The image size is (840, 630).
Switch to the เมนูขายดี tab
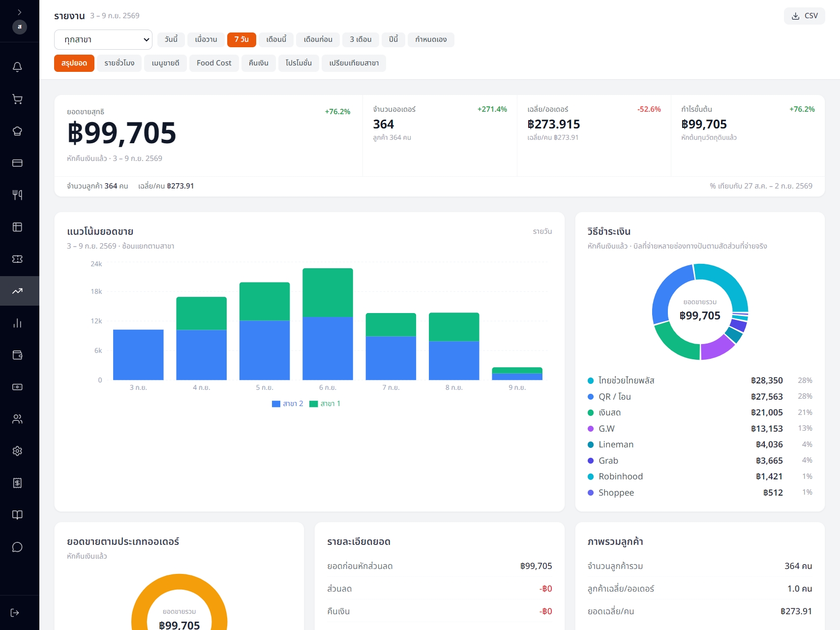click(166, 63)
